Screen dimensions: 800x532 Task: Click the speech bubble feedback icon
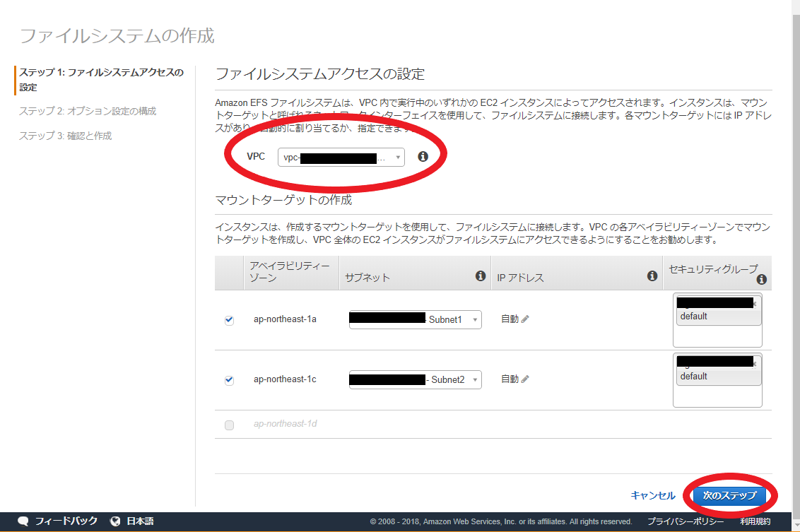pyautogui.click(x=23, y=521)
